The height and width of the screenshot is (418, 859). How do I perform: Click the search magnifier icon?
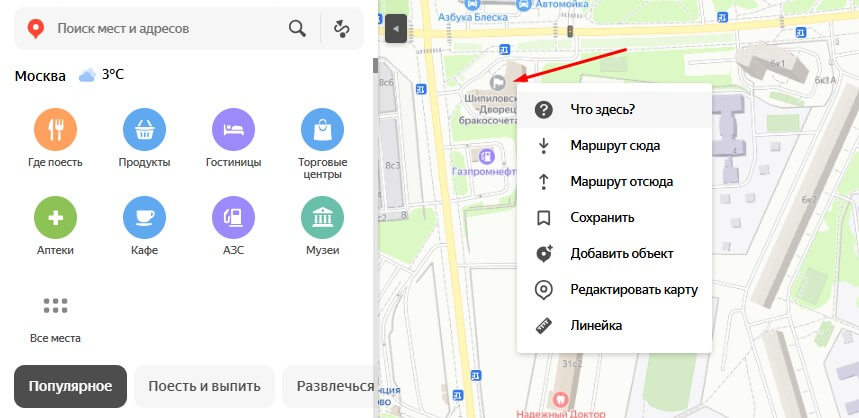(297, 28)
